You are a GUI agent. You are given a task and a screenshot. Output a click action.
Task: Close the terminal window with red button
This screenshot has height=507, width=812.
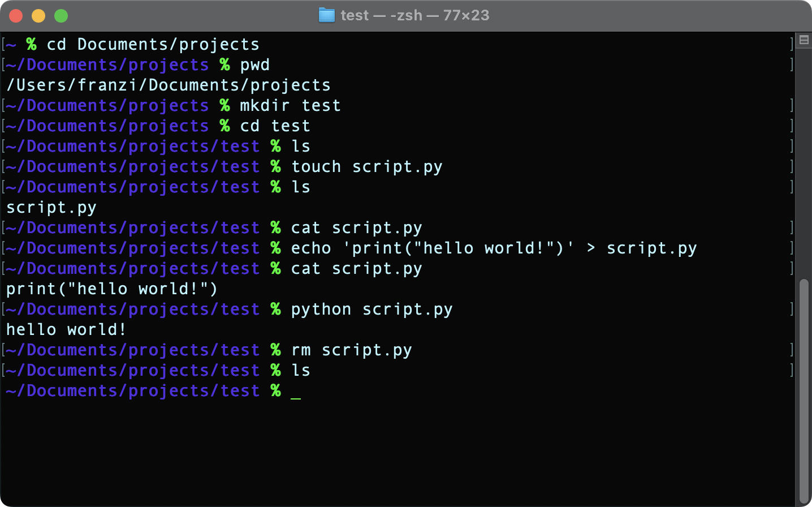tap(16, 16)
